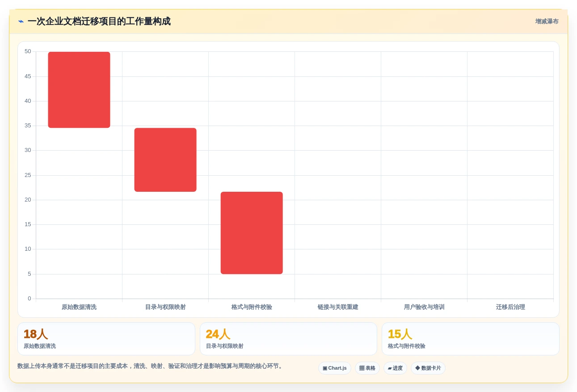The image size is (577, 392).
Task: Click the 迁移后治理 axis label
Action: point(510,307)
